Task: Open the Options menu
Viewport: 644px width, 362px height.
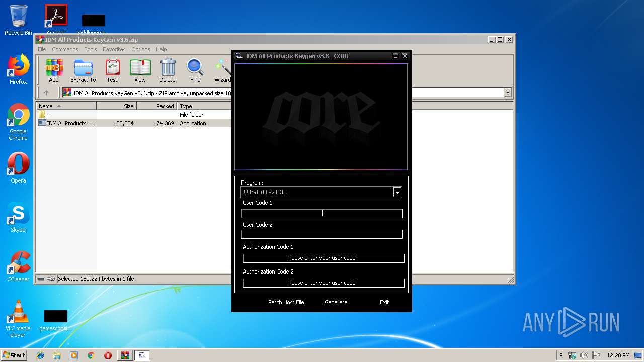Action: tap(141, 49)
